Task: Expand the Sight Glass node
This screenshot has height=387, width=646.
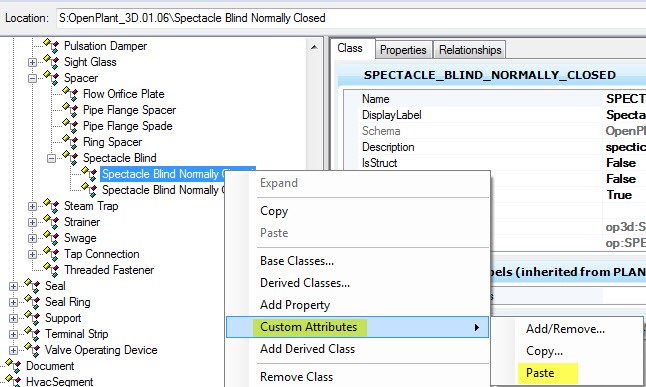Action: (32, 62)
